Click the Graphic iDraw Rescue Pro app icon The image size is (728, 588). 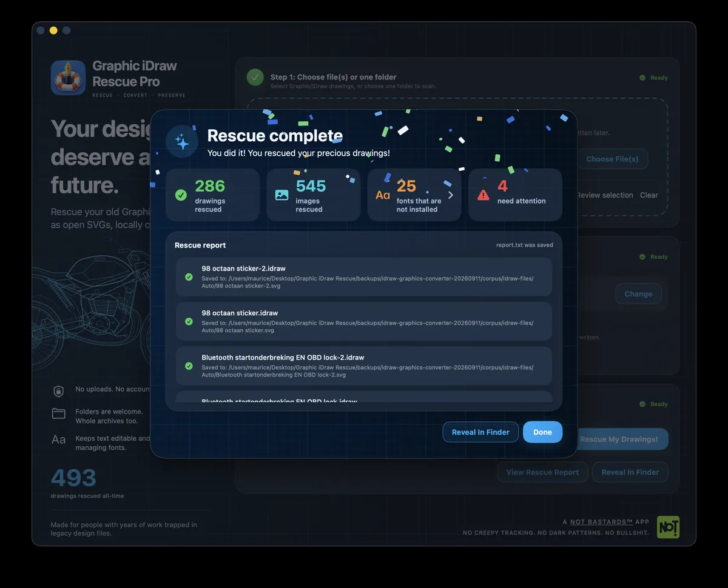[x=68, y=77]
